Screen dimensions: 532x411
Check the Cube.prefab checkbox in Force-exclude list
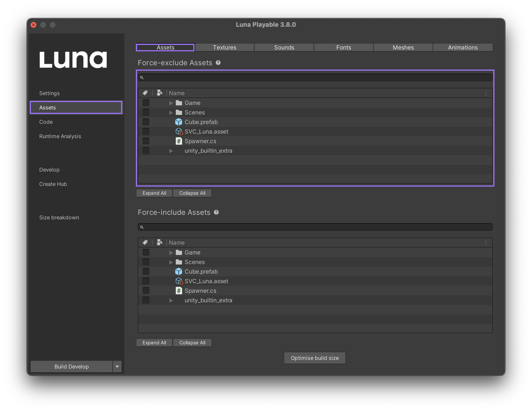(x=146, y=122)
